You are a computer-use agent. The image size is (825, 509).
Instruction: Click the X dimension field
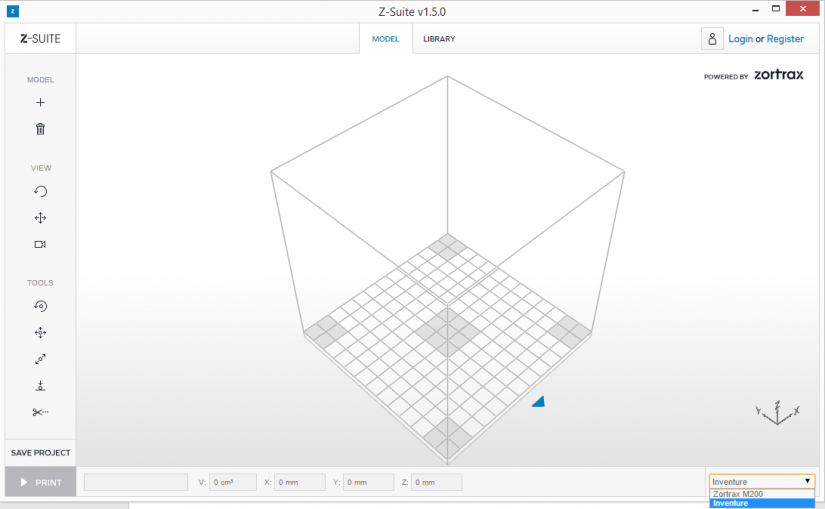coord(300,482)
